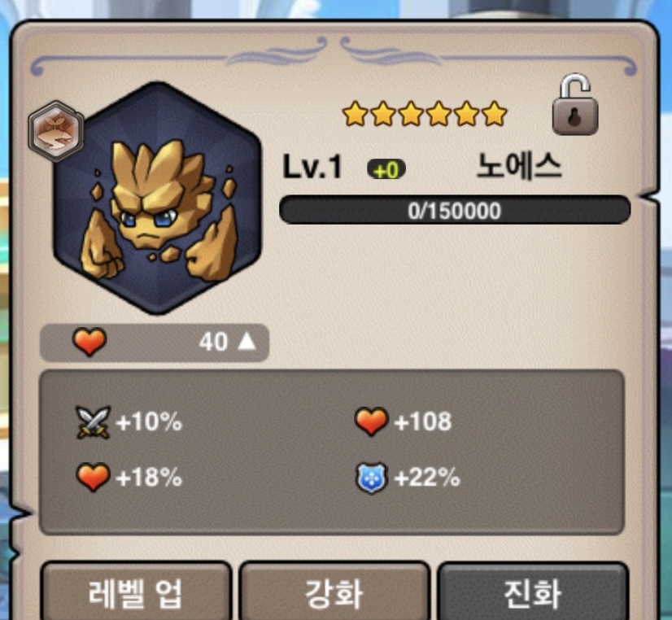Tap the first gold star
The width and height of the screenshot is (672, 620).
click(x=356, y=114)
